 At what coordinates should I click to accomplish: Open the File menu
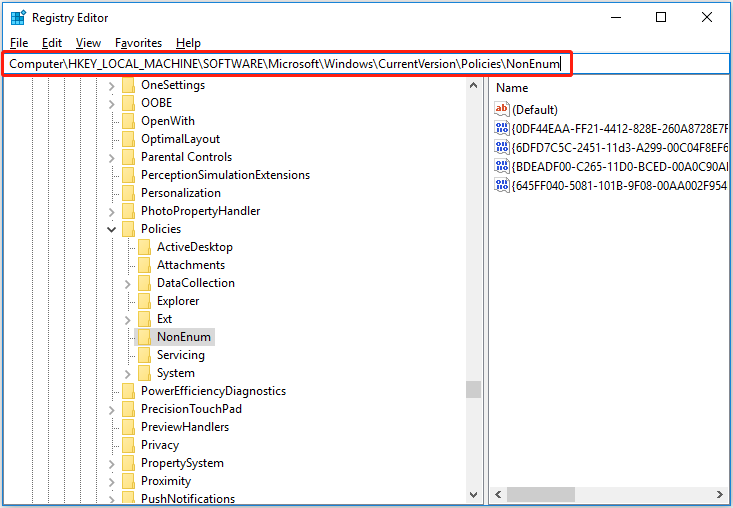[x=19, y=43]
